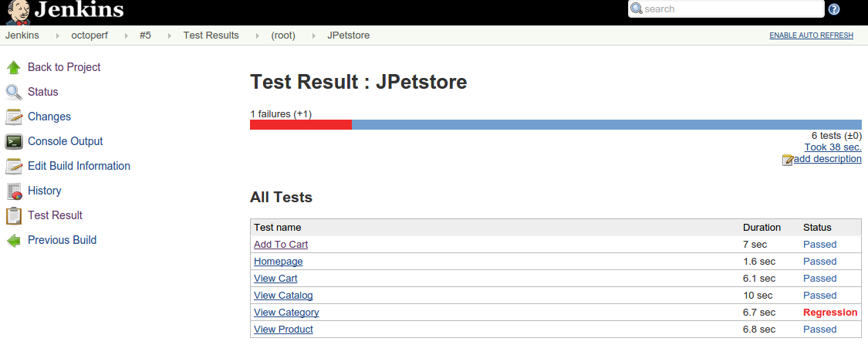Screen dimensions: 868x345
Task: Go to Previous Build link
Action: click(62, 240)
